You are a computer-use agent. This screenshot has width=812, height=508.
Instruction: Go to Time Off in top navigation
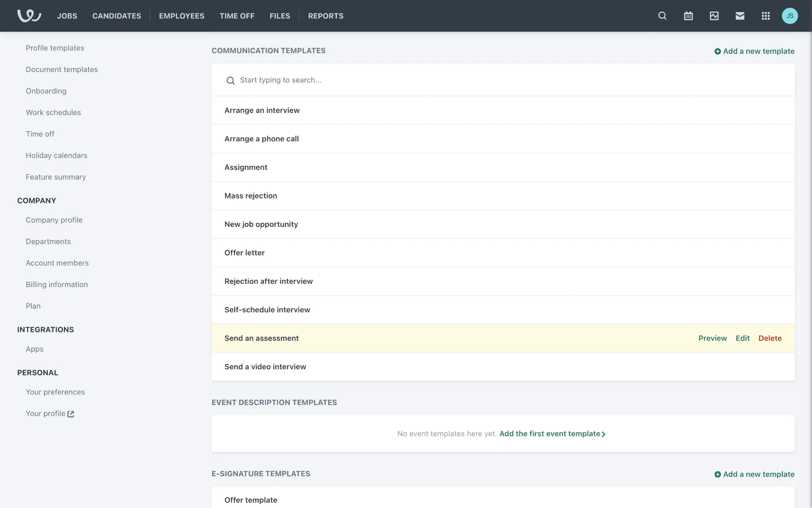(x=237, y=16)
